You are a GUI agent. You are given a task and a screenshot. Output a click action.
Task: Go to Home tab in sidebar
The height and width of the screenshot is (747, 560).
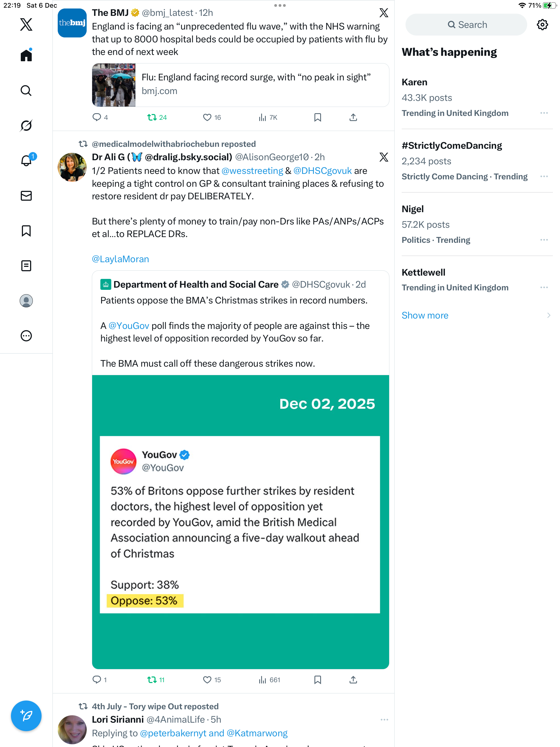pyautogui.click(x=26, y=56)
